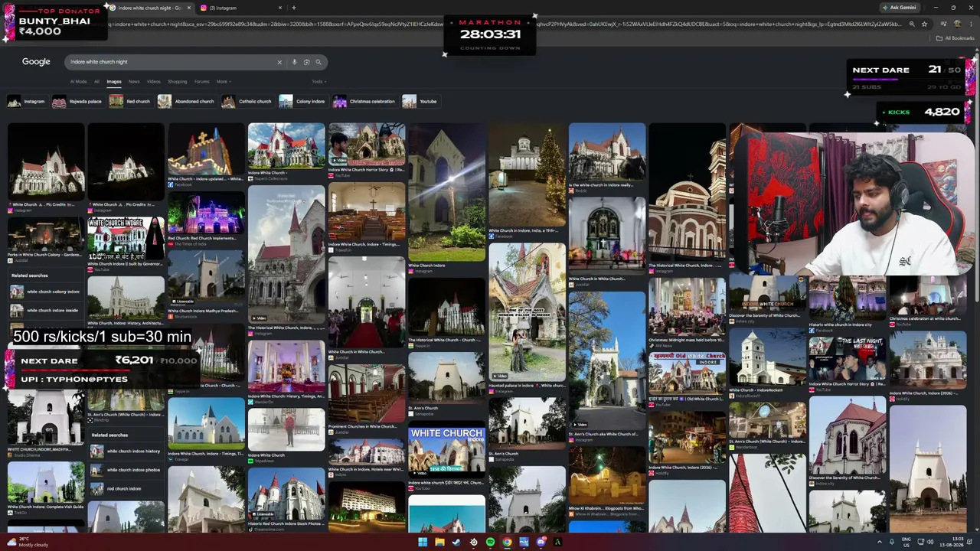This screenshot has height=551, width=980.
Task: Open the weather widget on the taskbar
Action: coord(27,542)
